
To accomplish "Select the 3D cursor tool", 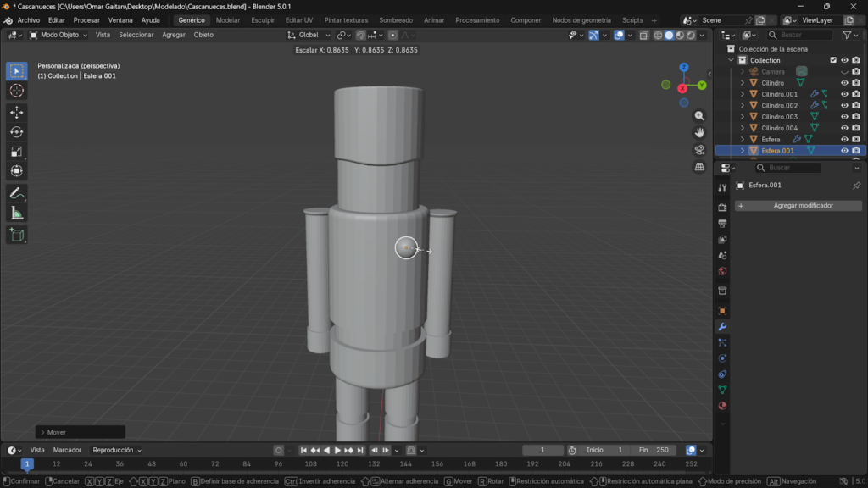I will click(16, 91).
